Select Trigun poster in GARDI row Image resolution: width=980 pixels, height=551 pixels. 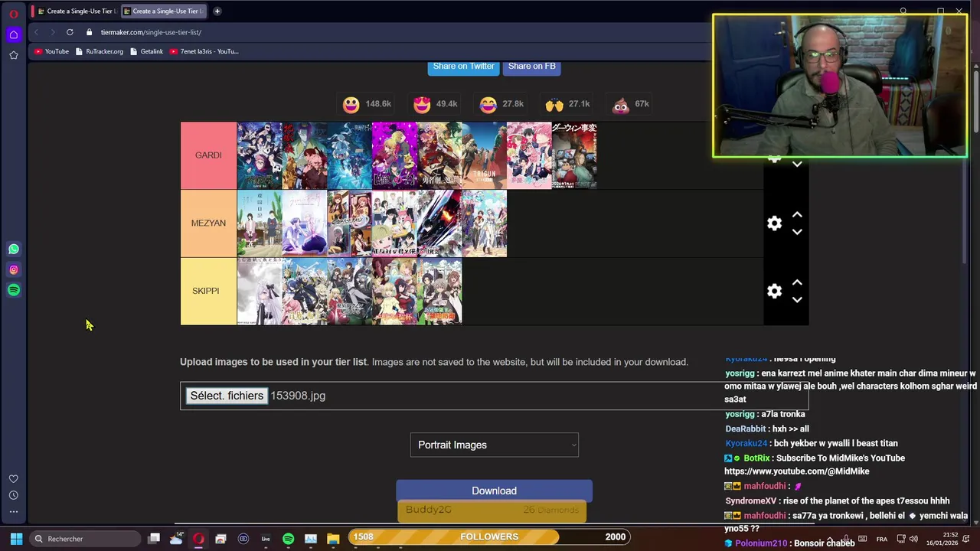[484, 155]
